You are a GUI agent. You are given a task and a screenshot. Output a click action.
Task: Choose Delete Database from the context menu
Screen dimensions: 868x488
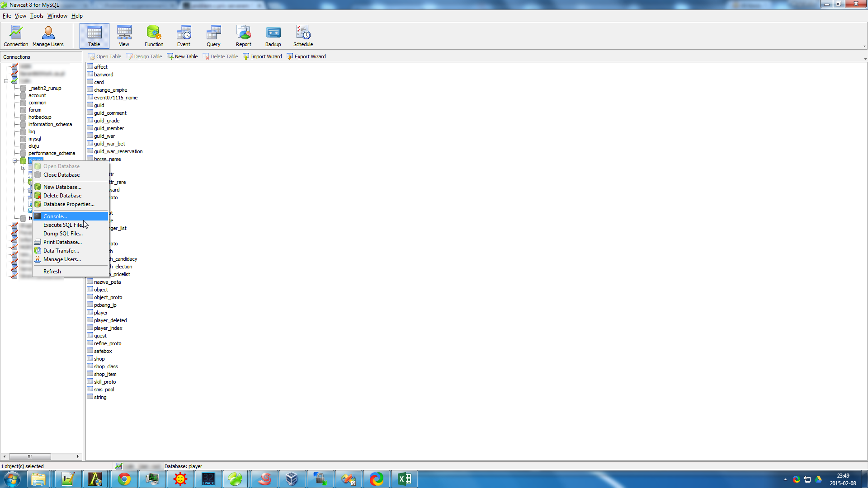click(71, 196)
